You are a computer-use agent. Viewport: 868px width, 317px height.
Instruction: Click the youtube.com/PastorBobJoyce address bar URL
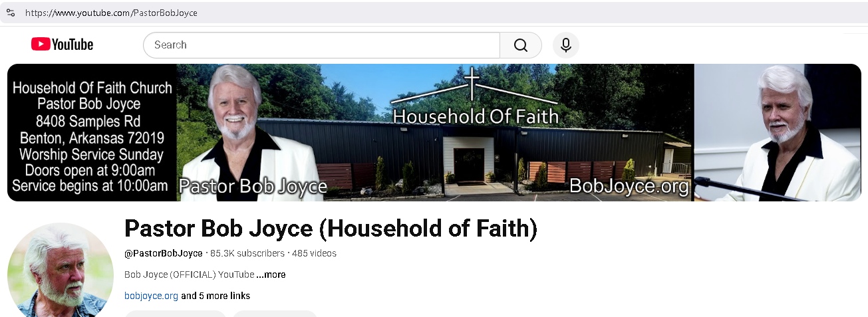coord(111,13)
